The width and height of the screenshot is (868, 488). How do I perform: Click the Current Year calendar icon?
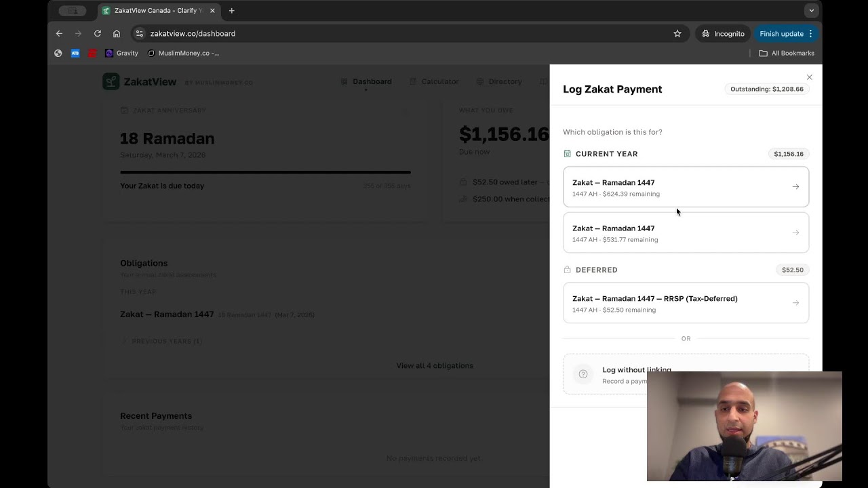[x=568, y=154]
